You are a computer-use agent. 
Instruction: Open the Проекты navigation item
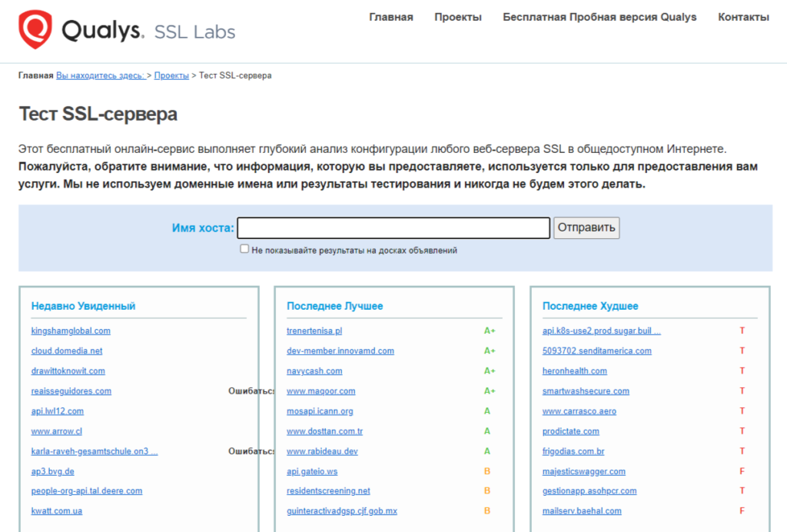pos(457,17)
